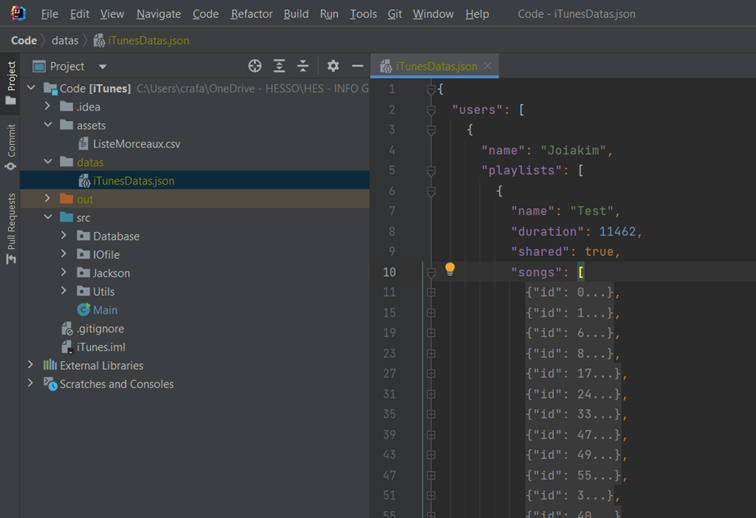Screen dimensions: 756x518
Task: Open the Edit menu
Action: (x=80, y=14)
